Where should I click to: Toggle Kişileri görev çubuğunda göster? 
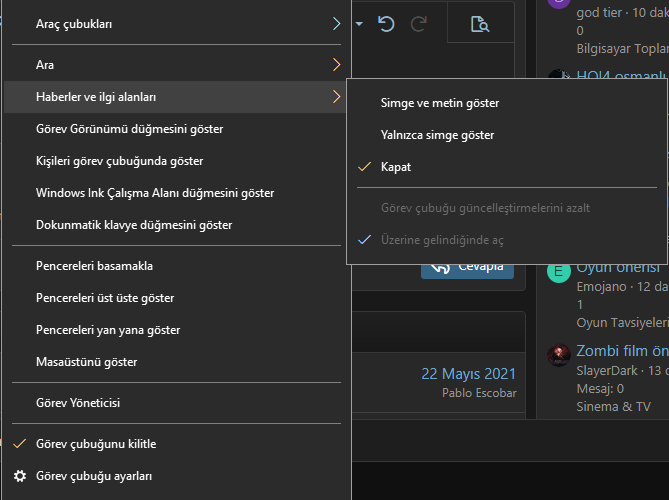pos(177,161)
